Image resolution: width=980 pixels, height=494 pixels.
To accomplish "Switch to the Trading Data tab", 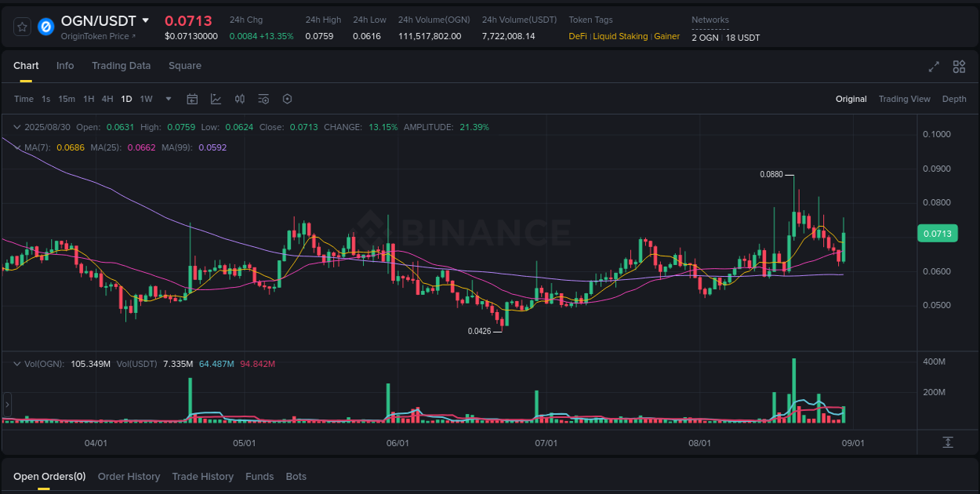I will click(121, 66).
